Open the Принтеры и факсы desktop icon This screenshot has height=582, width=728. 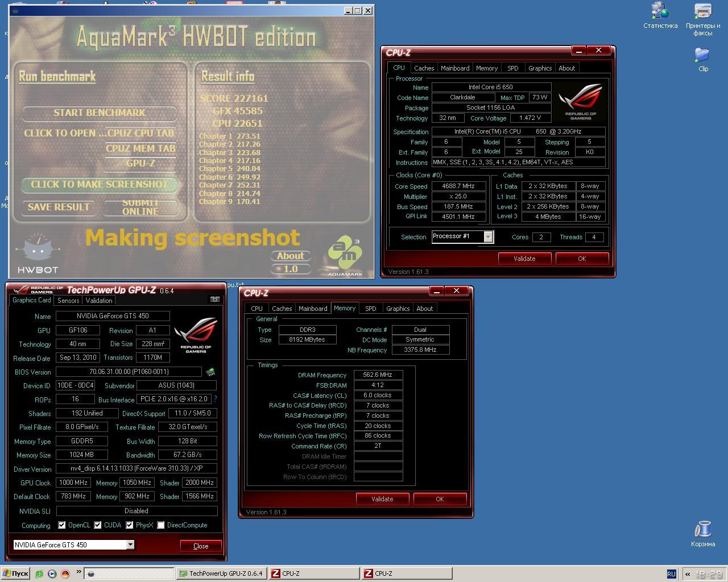[703, 18]
